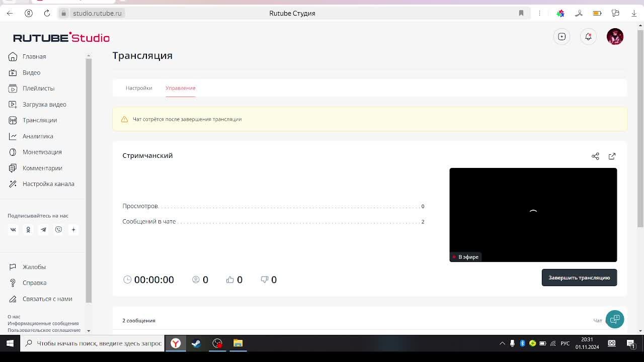Open the profile avatar menu
Screen dimensions: 644x362
tap(615, 37)
